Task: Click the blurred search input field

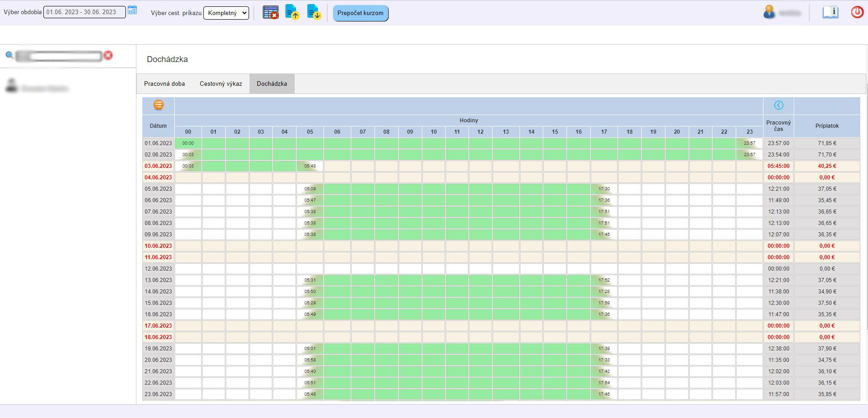Action: coord(59,56)
